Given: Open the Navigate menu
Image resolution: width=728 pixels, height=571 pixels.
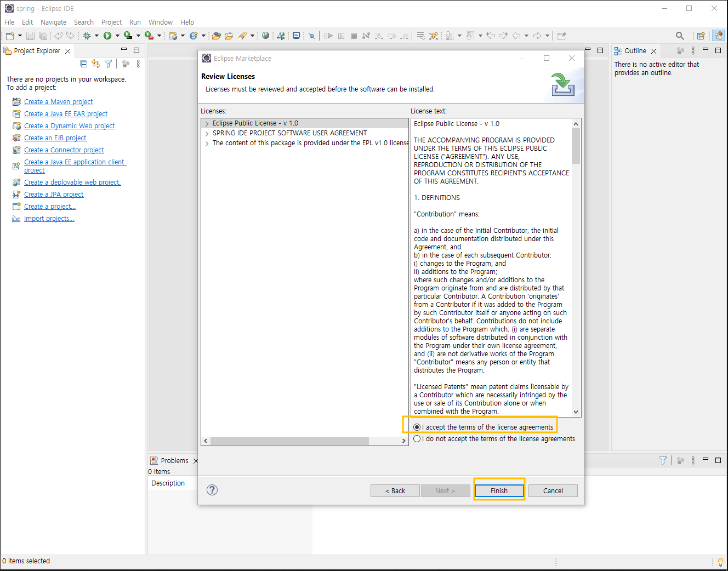Looking at the screenshot, I should pos(53,22).
